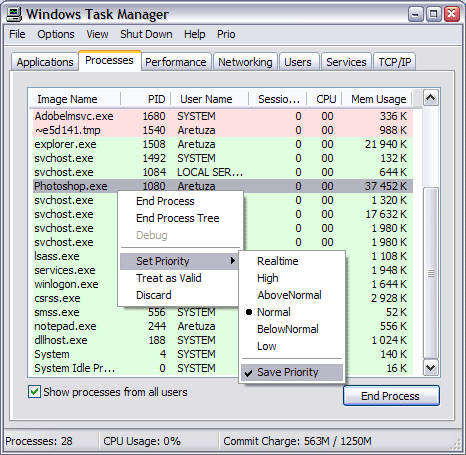Click the scrollbar up arrow
466x455 pixels.
click(430, 98)
